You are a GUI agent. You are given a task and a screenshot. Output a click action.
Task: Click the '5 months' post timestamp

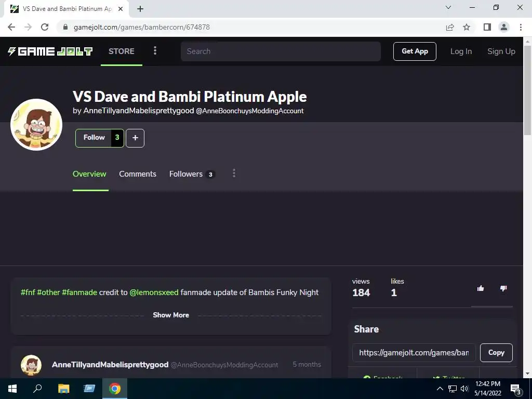[307, 364]
